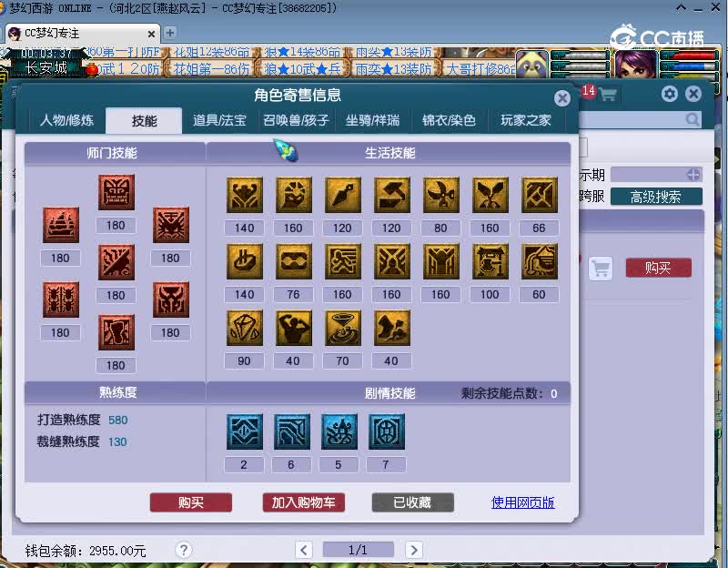Click the dagger life skill icon valued 120
Viewport: 728px width, 568px height.
coord(343,195)
